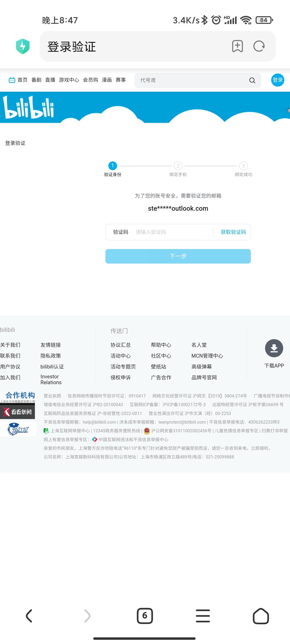Screen dimensions: 290x644
Task: Tap the browser forward arrow
Action: [87, 616]
